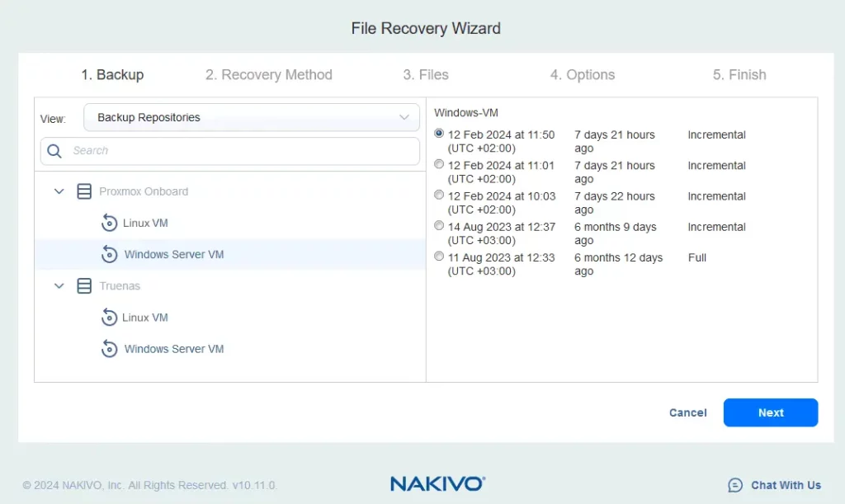Cancel the File Recovery Wizard
The image size is (845, 504).
[687, 412]
